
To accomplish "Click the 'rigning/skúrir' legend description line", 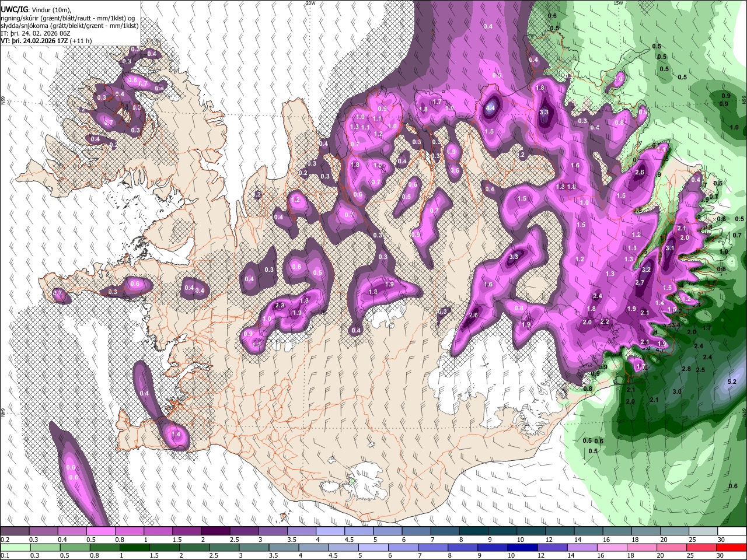I will coord(68,18).
